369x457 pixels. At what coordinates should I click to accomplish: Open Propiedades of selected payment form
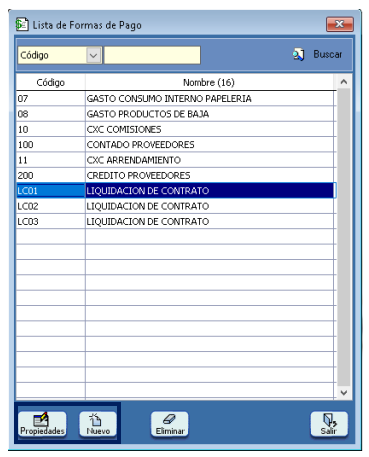click(x=42, y=424)
